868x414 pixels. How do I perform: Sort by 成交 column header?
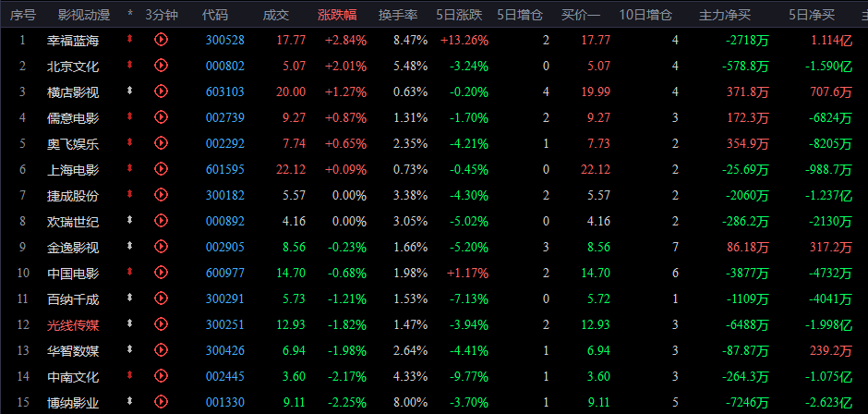click(x=276, y=15)
